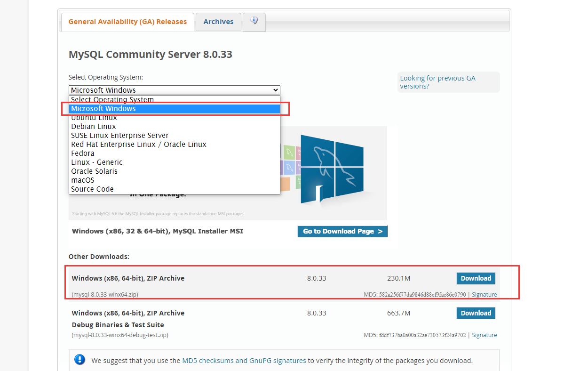This screenshot has height=371, width=588.
Task: Switch to the Archives tab
Action: (218, 22)
